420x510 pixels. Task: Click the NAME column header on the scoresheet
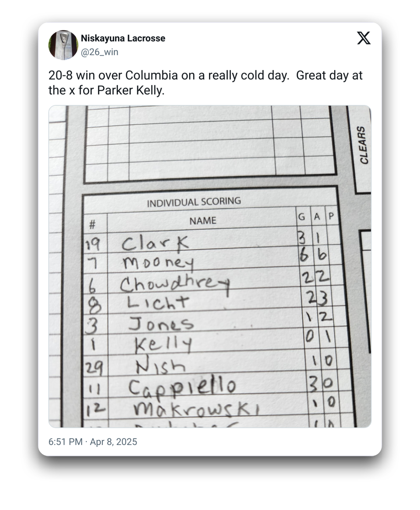coord(203,220)
